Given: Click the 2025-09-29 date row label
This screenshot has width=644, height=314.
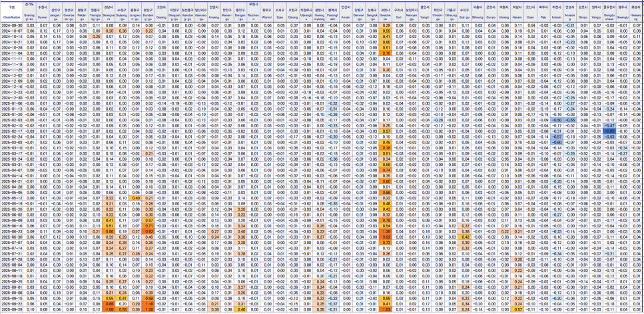Looking at the screenshot, I should (x=12, y=309).
